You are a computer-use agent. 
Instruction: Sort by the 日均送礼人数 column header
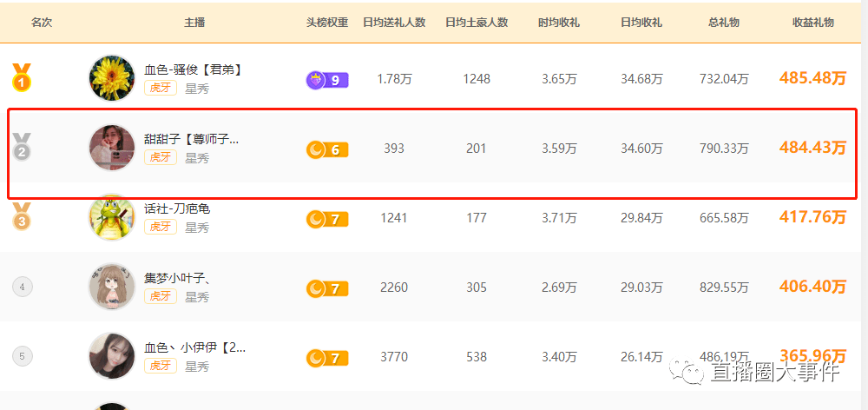click(x=394, y=23)
